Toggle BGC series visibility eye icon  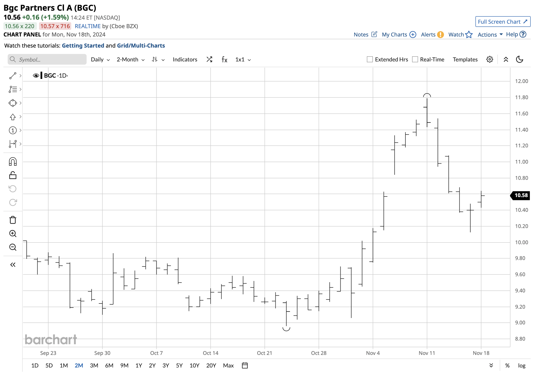tap(36, 76)
